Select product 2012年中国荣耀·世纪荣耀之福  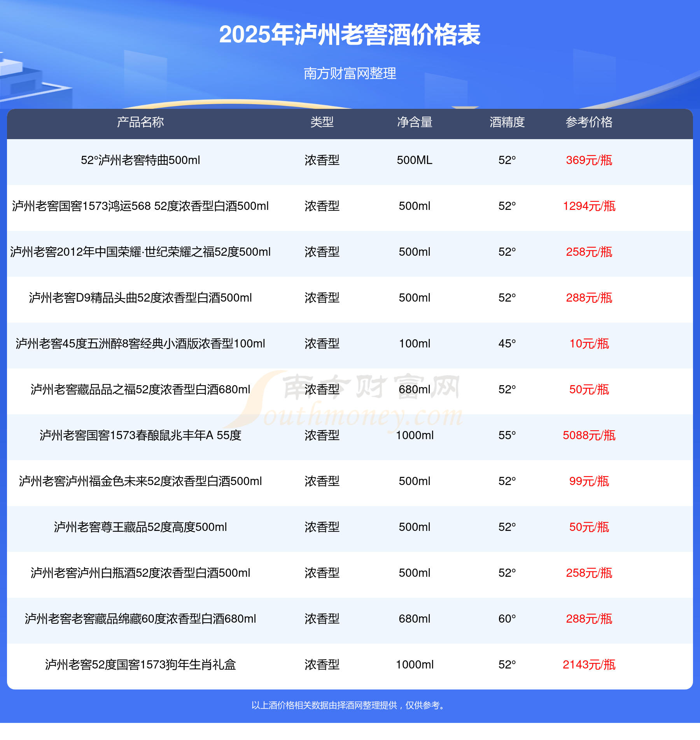coord(140,252)
